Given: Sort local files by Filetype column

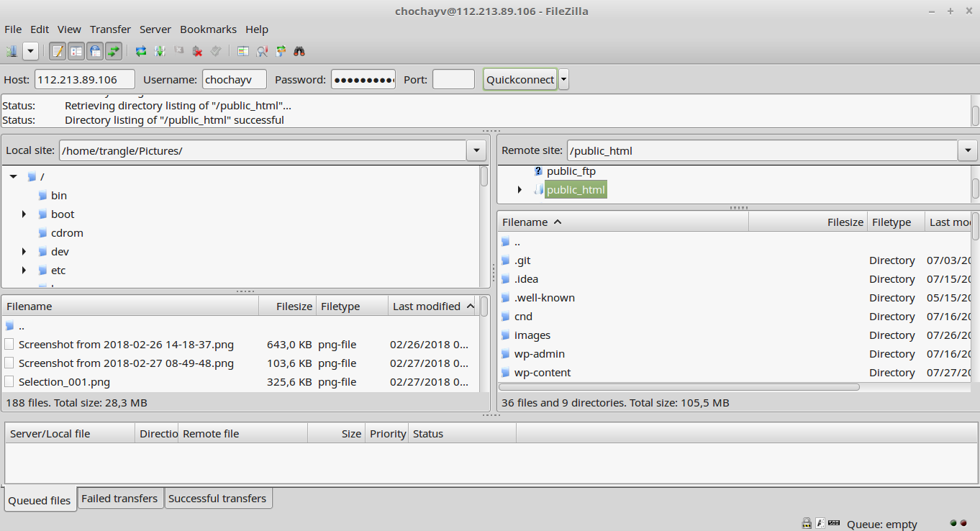Looking at the screenshot, I should point(352,306).
